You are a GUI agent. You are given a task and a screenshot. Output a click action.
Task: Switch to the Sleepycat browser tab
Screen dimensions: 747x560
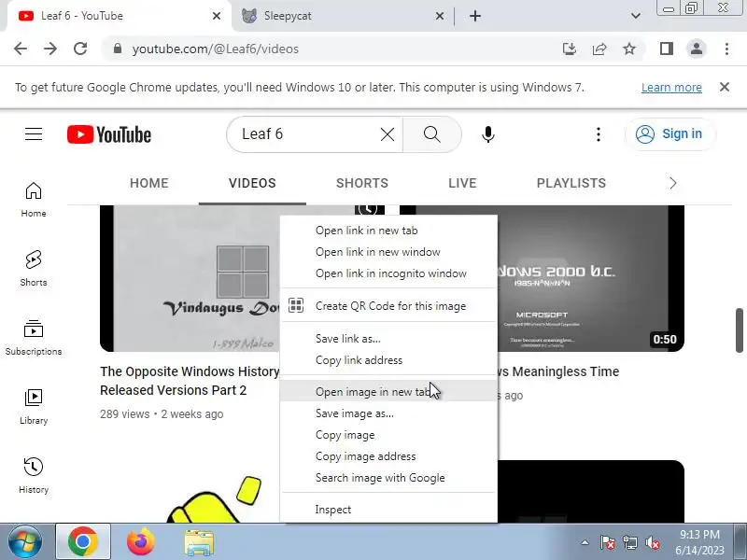pos(333,16)
